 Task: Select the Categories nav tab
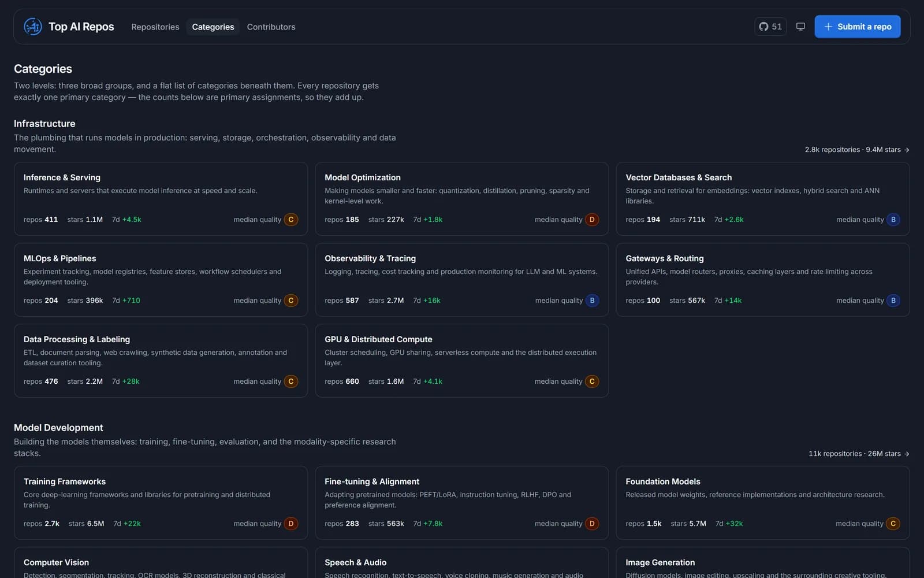point(213,27)
